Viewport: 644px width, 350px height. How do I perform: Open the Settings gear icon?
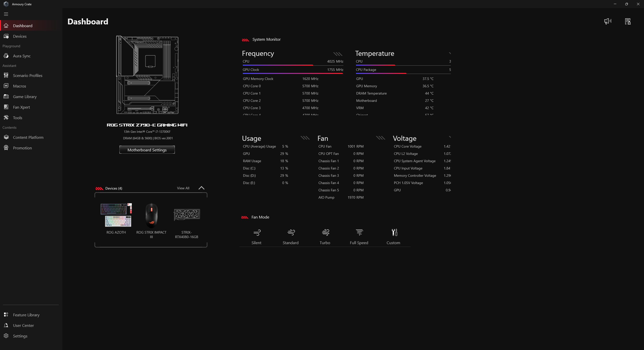point(6,336)
